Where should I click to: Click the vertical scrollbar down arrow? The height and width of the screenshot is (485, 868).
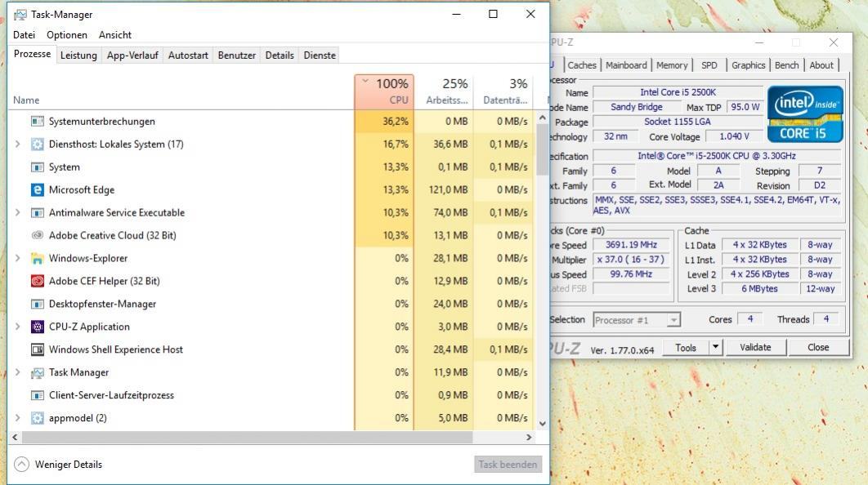click(x=543, y=424)
